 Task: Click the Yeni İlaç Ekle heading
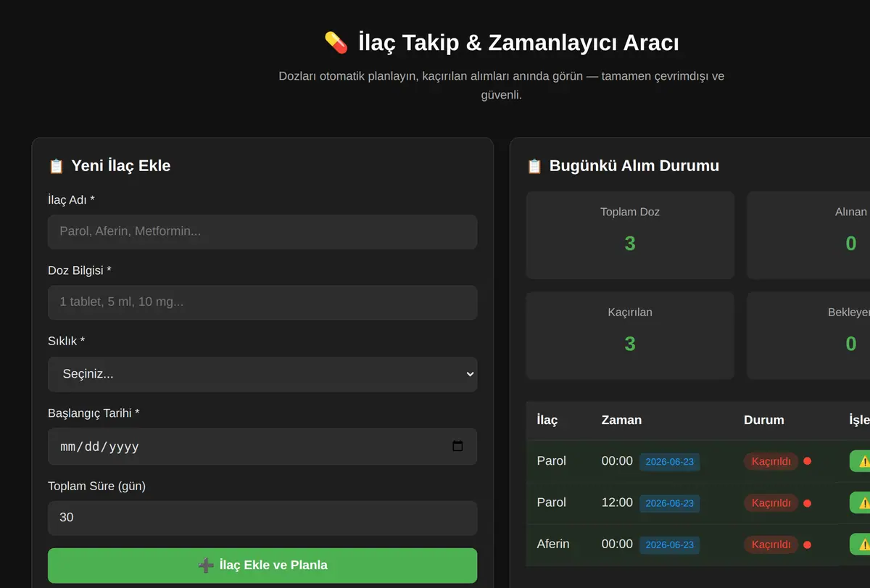(120, 166)
